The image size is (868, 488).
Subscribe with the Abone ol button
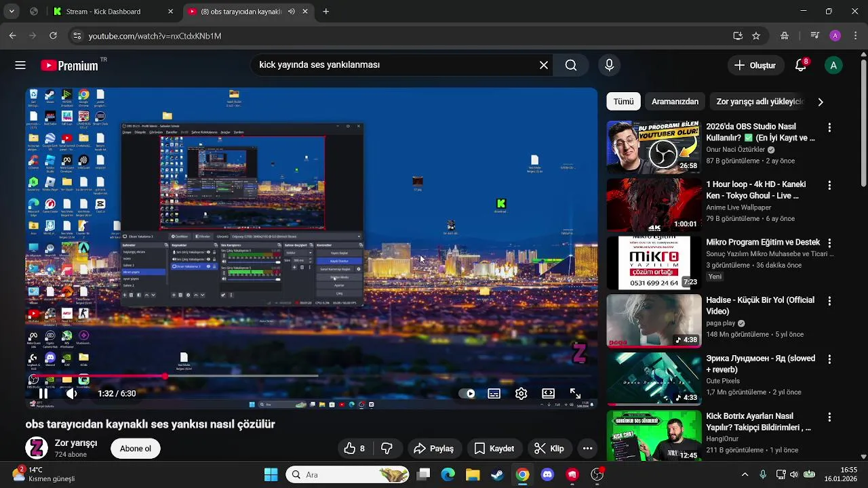(x=136, y=448)
